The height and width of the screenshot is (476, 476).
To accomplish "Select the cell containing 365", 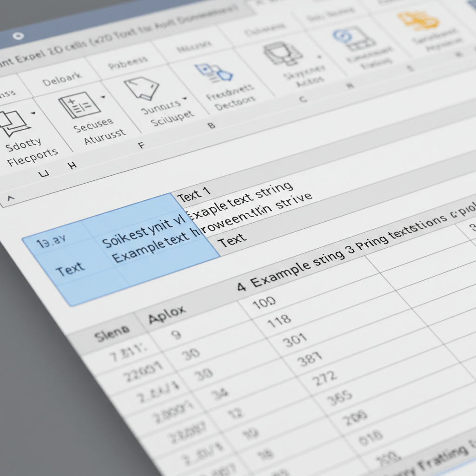I will 340,397.
